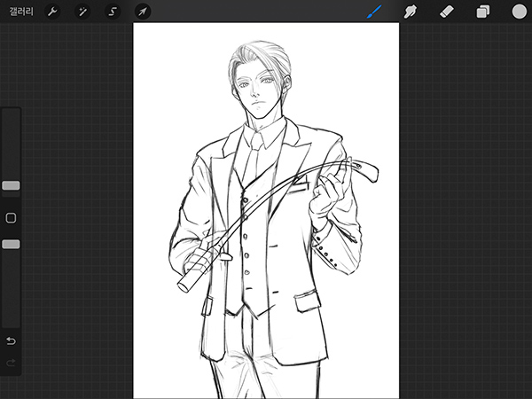
Task: Open the Layers panel
Action: pyautogui.click(x=483, y=12)
